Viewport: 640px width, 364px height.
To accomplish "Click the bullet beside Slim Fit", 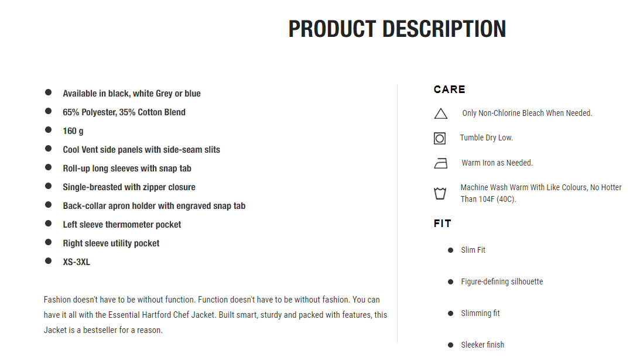I will pyautogui.click(x=451, y=250).
